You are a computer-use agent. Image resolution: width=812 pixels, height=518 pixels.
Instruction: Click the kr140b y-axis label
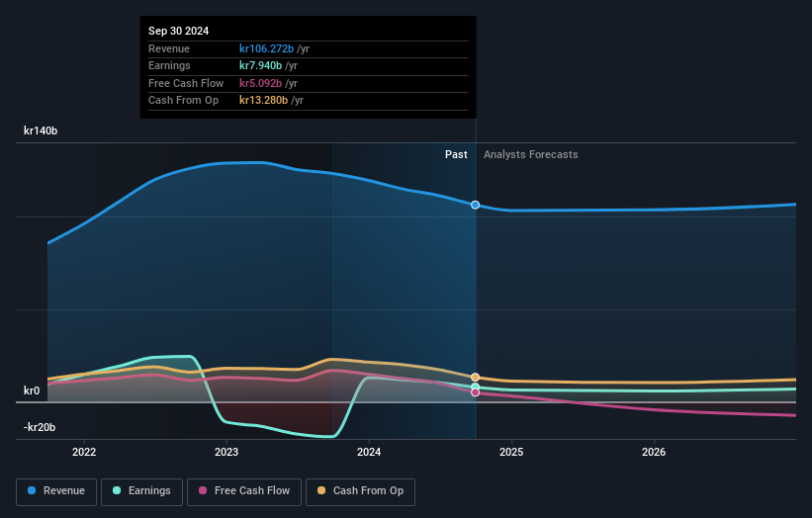[x=41, y=130]
